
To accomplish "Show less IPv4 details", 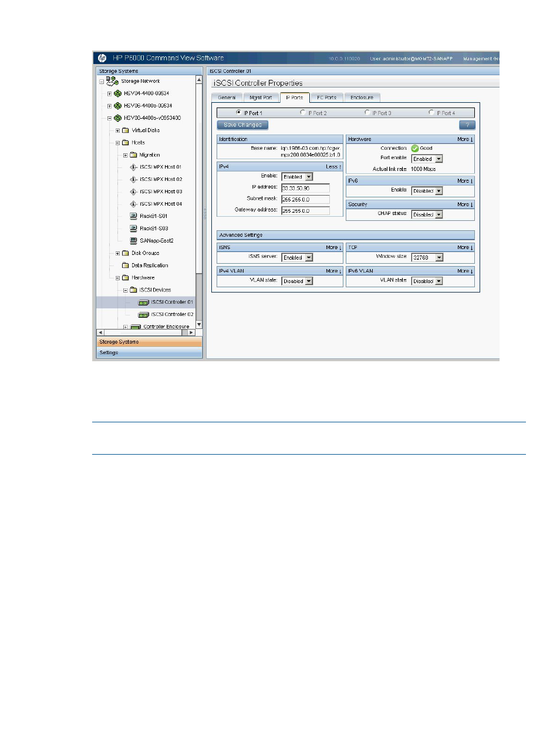I will coord(333,167).
